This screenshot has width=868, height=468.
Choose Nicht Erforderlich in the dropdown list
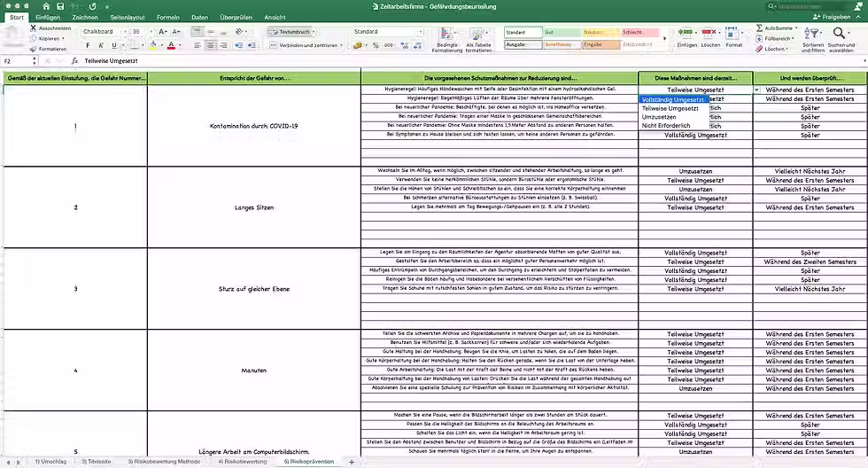(674, 126)
